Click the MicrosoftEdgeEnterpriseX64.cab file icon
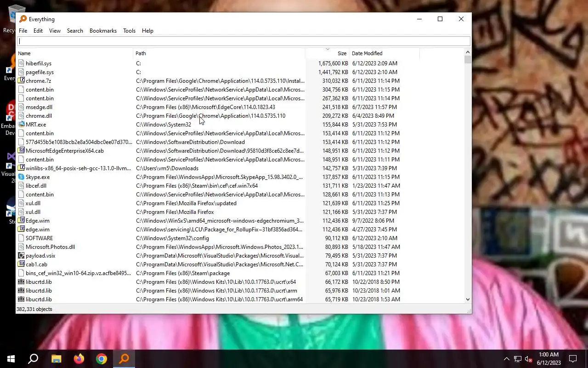The width and height of the screenshot is (588, 368). (x=21, y=150)
